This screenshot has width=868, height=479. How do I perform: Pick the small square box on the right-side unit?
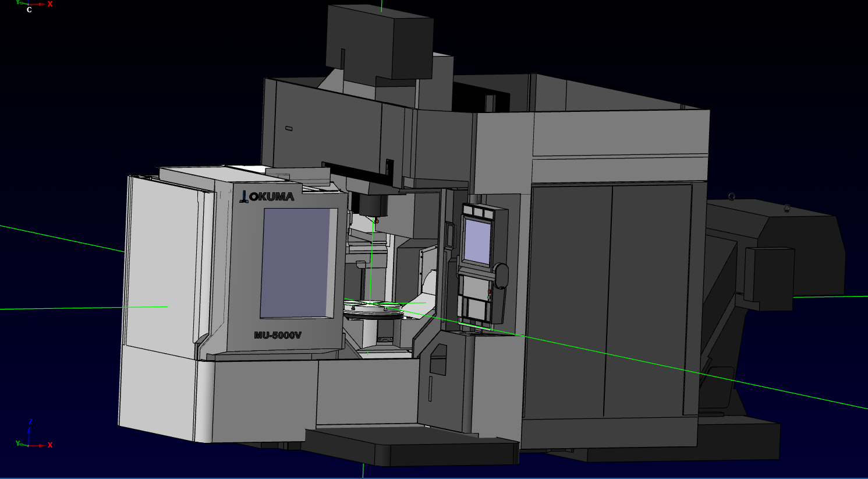[769, 278]
